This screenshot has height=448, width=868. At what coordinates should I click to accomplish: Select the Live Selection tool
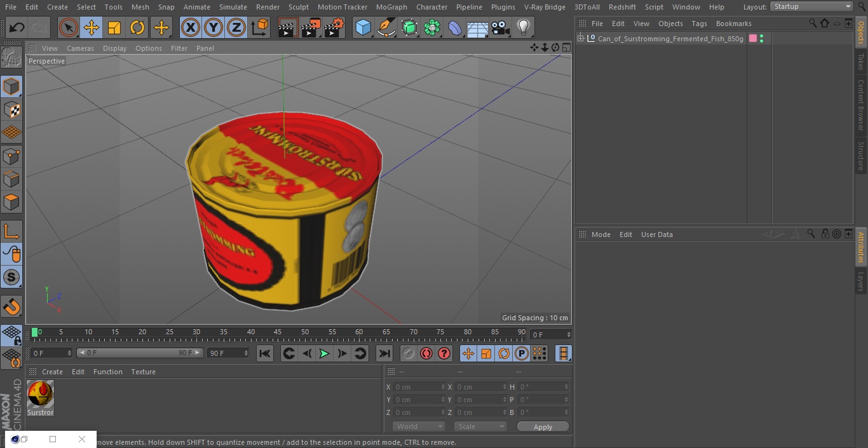pyautogui.click(x=69, y=27)
